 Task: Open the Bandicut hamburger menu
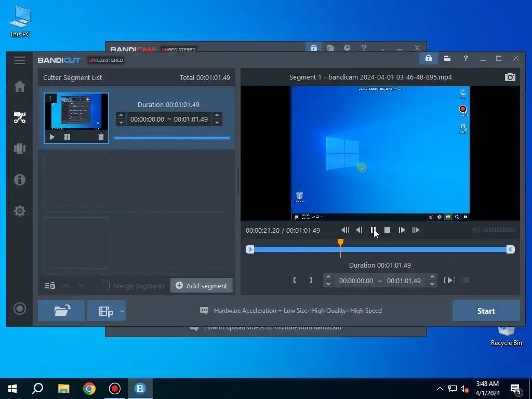pyautogui.click(x=20, y=60)
